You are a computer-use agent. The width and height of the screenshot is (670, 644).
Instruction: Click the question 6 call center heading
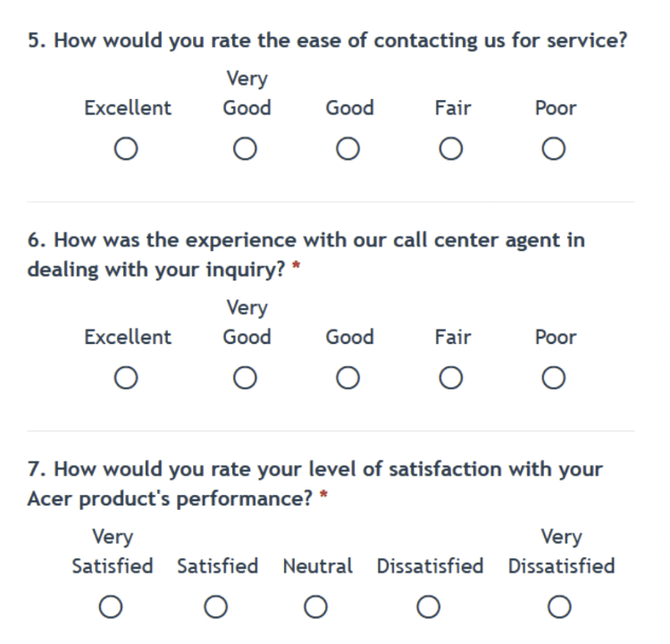point(306,255)
